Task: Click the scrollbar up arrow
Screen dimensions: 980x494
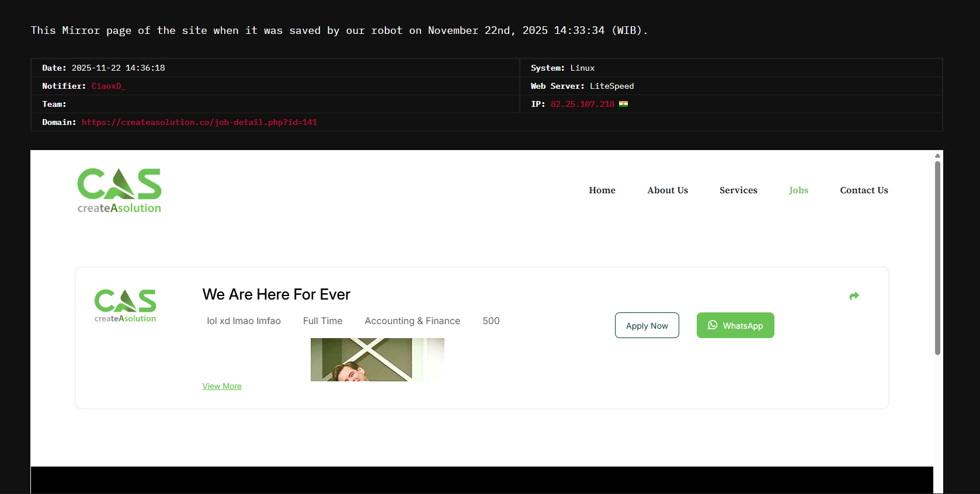Action: point(937,155)
